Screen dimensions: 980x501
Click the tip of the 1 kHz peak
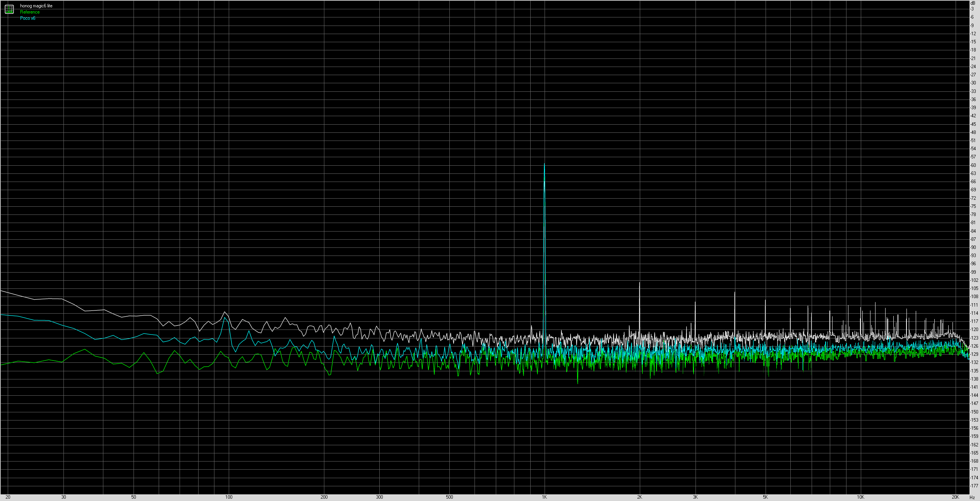pyautogui.click(x=544, y=164)
